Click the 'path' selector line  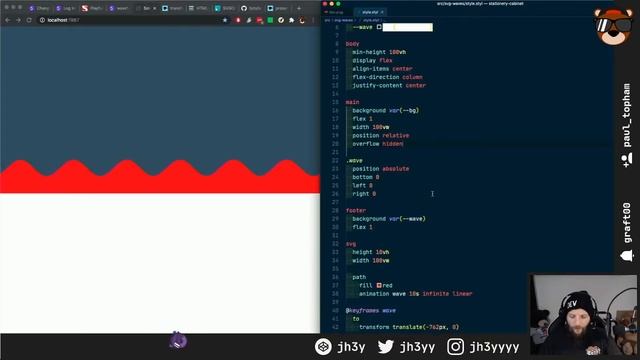(359, 277)
